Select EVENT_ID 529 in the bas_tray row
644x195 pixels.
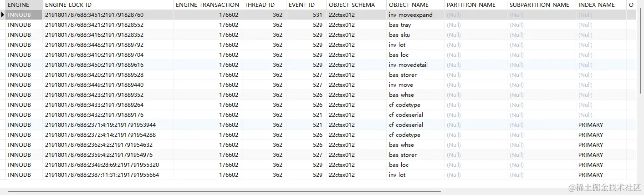pyautogui.click(x=306, y=25)
